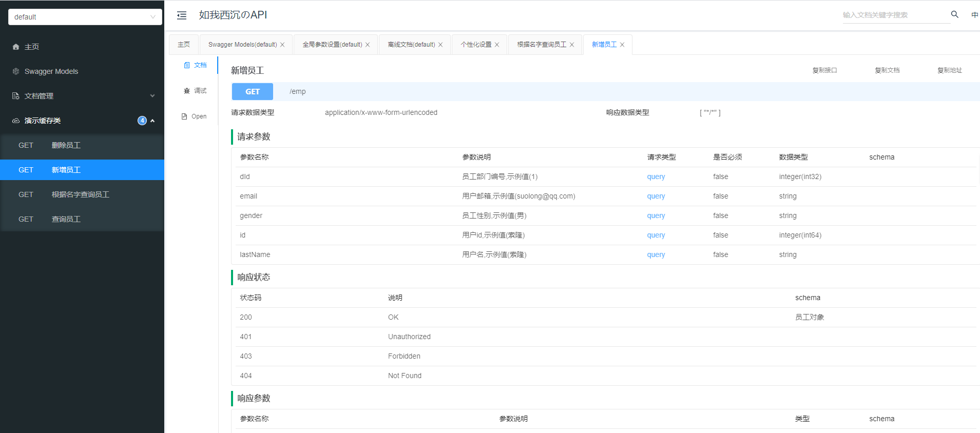Click the badge showing 4 interfaces
This screenshot has width=980, height=433.
tap(142, 121)
